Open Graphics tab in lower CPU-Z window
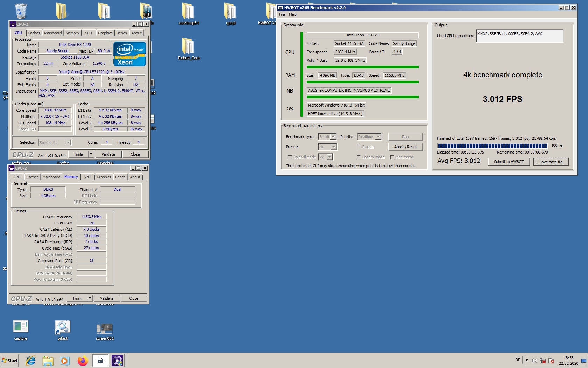The width and height of the screenshot is (588, 368). (104, 177)
